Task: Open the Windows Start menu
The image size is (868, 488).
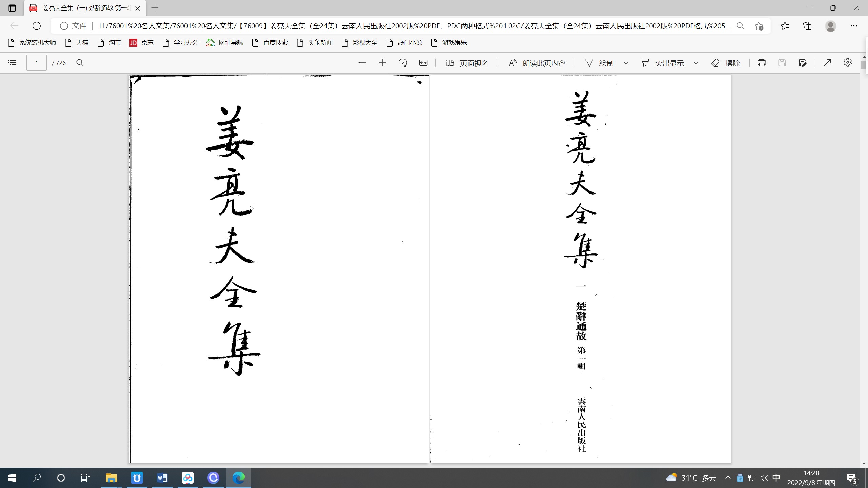Action: (12, 478)
